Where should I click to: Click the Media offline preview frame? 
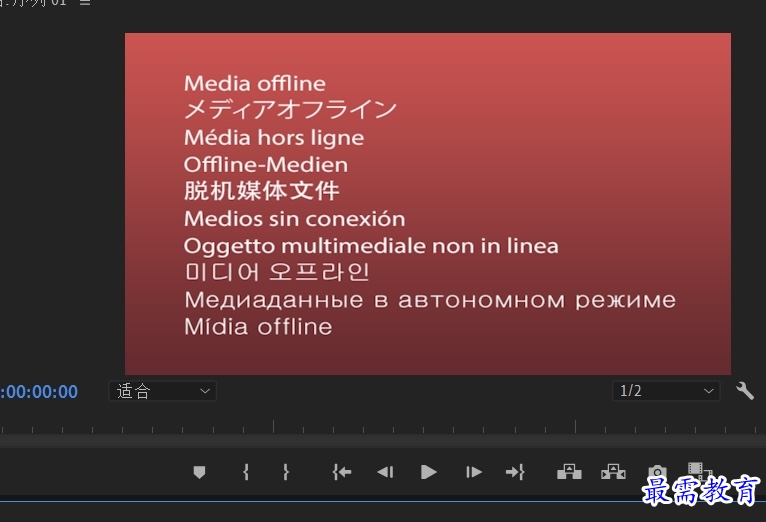point(428,204)
